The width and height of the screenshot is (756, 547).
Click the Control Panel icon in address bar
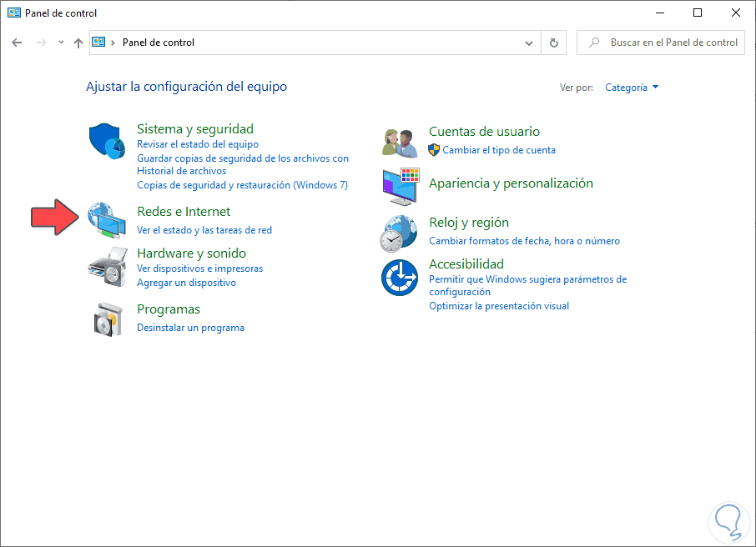(x=98, y=42)
